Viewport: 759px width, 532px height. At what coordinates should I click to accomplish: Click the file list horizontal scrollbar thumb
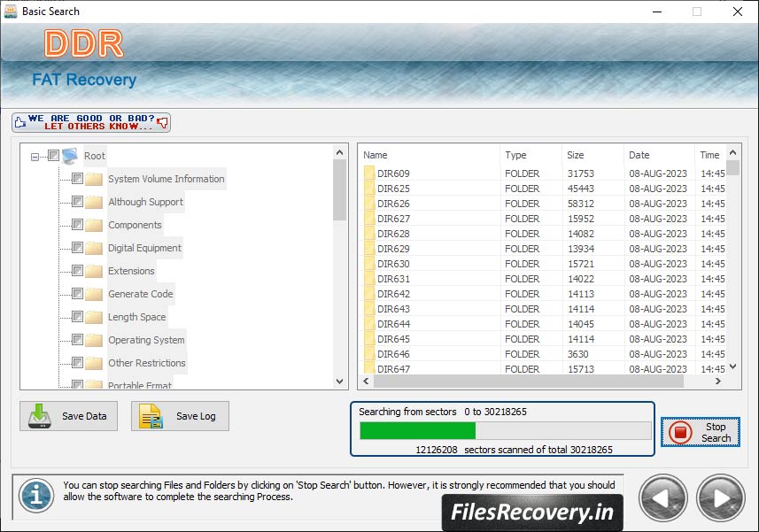click(529, 382)
